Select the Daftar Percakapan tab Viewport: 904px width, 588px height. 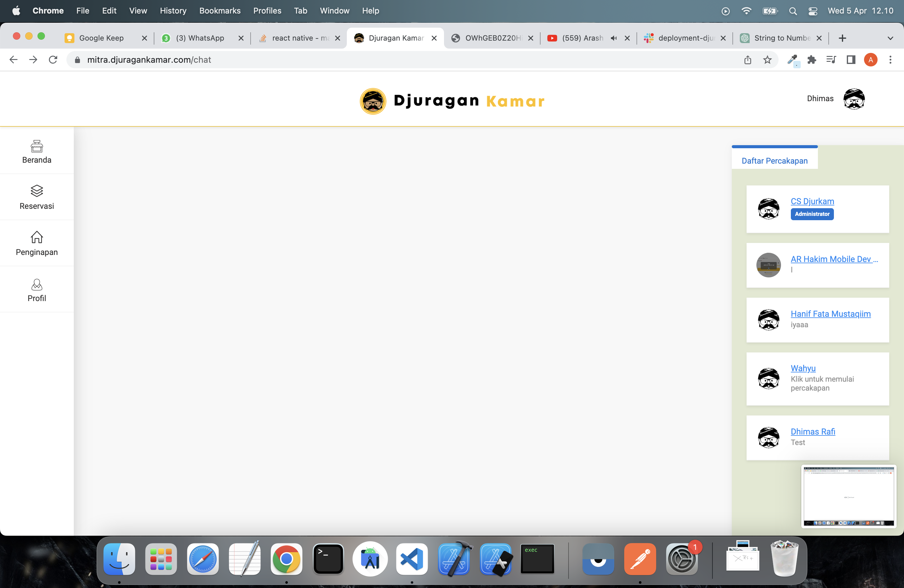774,161
